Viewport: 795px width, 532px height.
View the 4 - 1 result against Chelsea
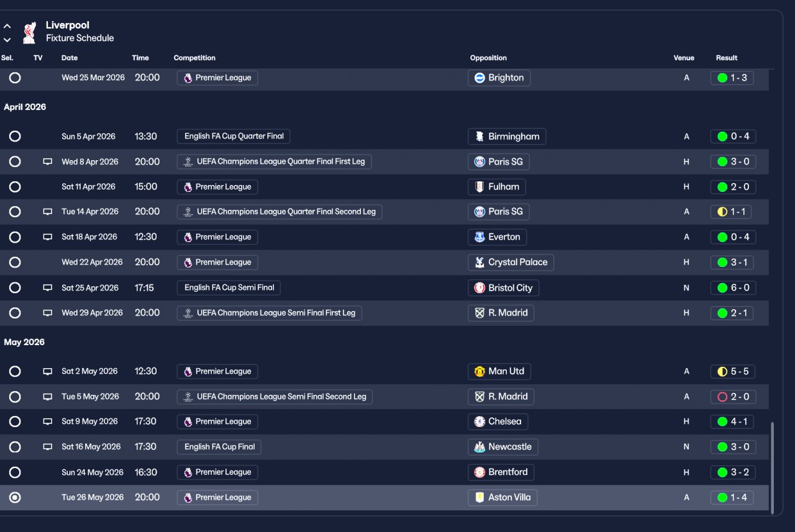tap(732, 422)
